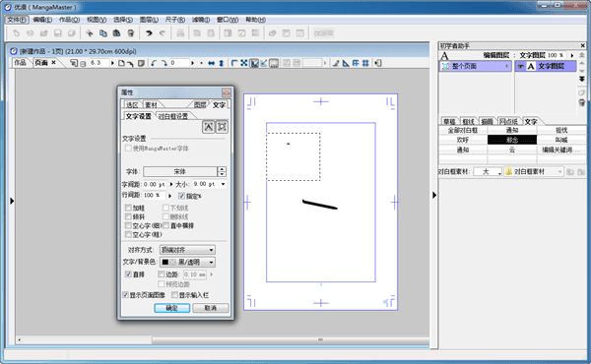The width and height of the screenshot is (591, 364).
Task: Click the flip horizontal double-arrow icon
Action: pos(212,63)
